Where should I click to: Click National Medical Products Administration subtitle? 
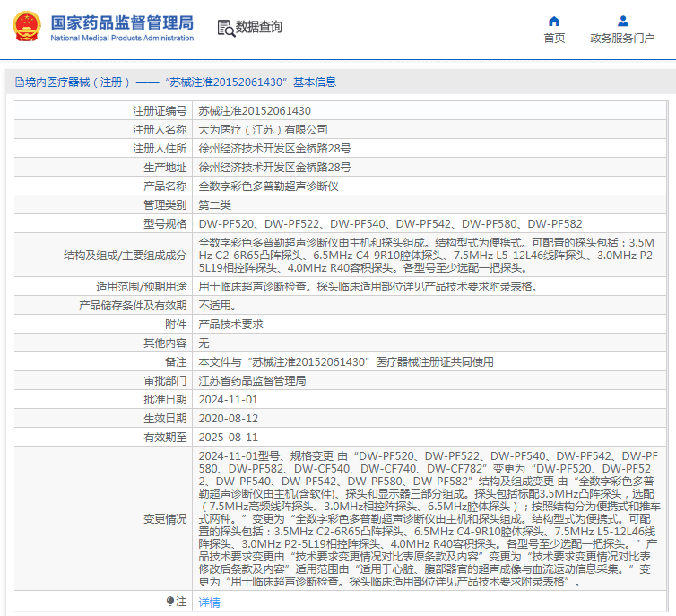[122, 38]
